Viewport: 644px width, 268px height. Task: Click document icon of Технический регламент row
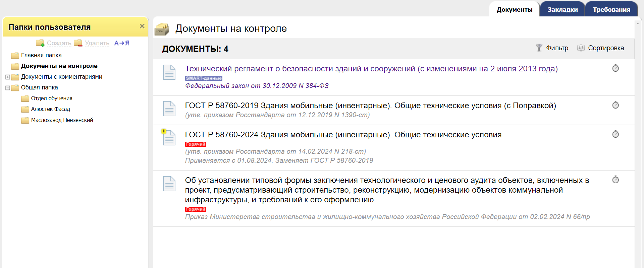[x=169, y=72]
